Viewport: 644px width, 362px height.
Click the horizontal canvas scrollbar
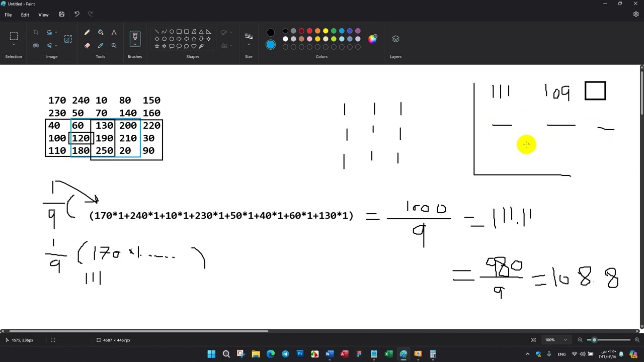tap(139, 331)
